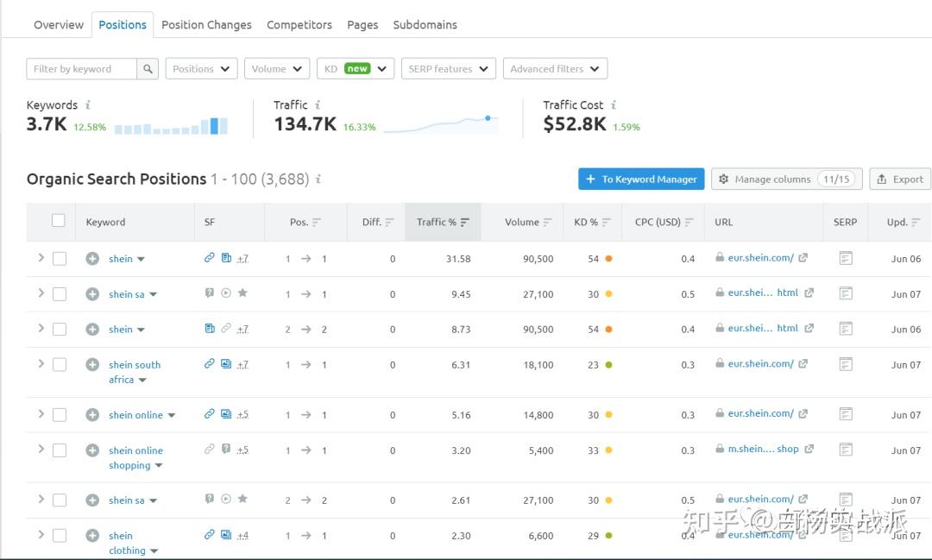Screen dimensions: 932x560
Task: Open the SERP snapshot icon for "shein"
Action: pyautogui.click(x=845, y=258)
